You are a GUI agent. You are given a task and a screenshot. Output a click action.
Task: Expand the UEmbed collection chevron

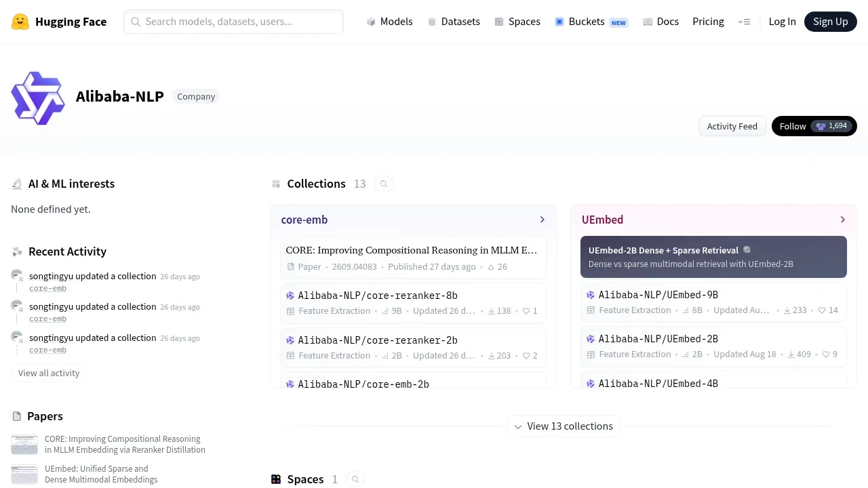click(x=843, y=220)
